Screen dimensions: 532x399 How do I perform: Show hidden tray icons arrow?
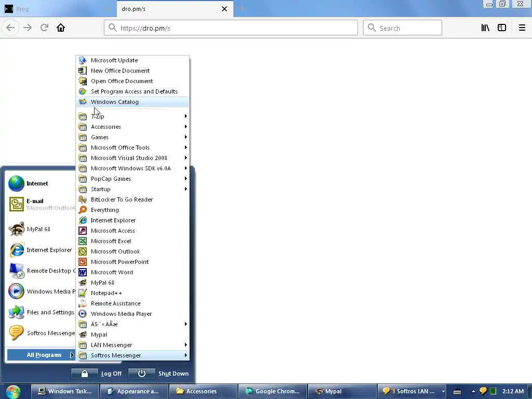473,391
